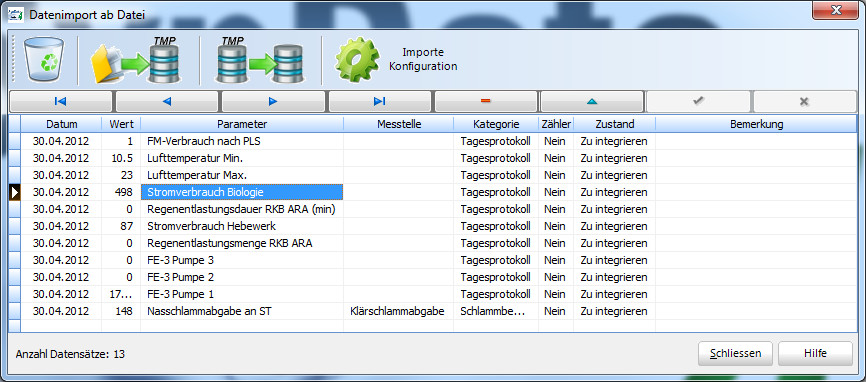866x382 pixels.
Task: Click the Wert cell showing 23
Action: (x=122, y=176)
